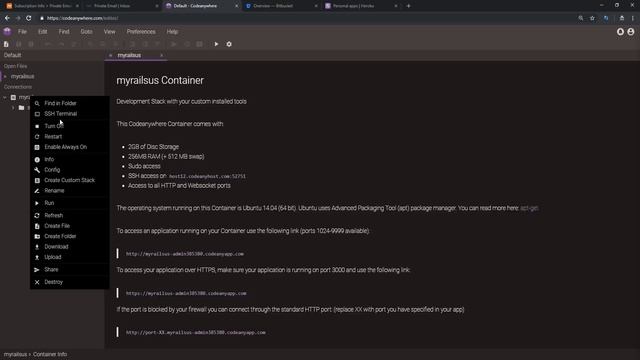Choose Refresh in context menu
The height and width of the screenshot is (360, 640).
click(69, 216)
